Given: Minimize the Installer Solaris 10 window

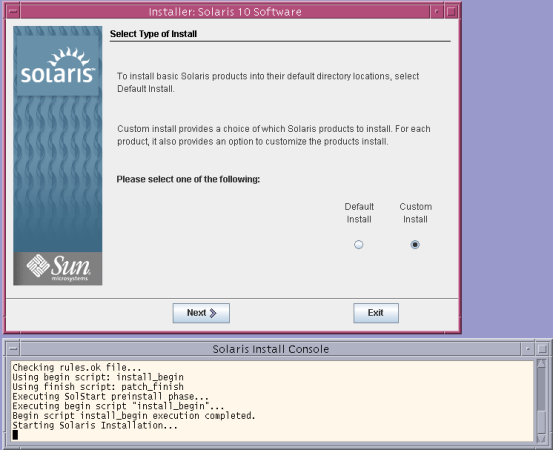Looking at the screenshot, I should [437, 12].
